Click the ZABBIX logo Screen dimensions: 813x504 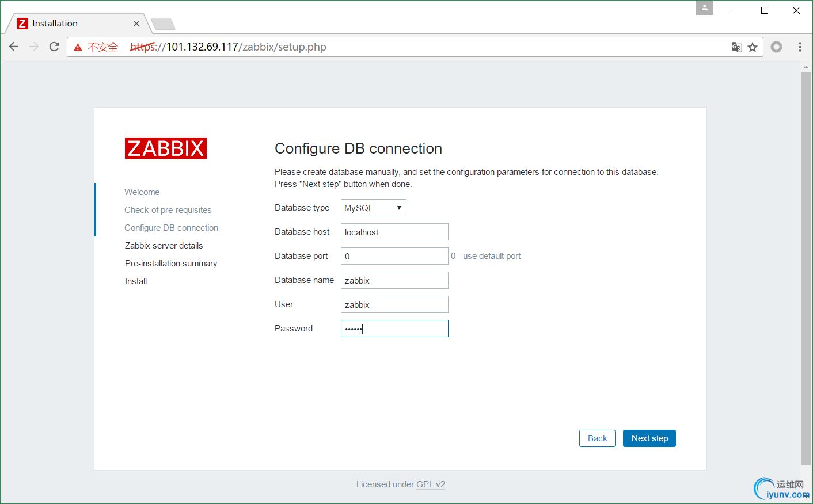[166, 148]
